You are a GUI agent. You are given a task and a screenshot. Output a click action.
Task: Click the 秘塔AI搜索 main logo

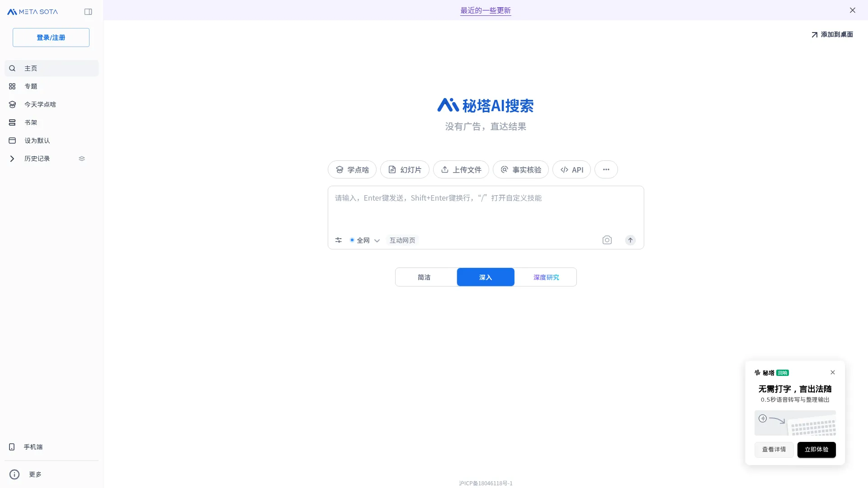[x=486, y=105]
